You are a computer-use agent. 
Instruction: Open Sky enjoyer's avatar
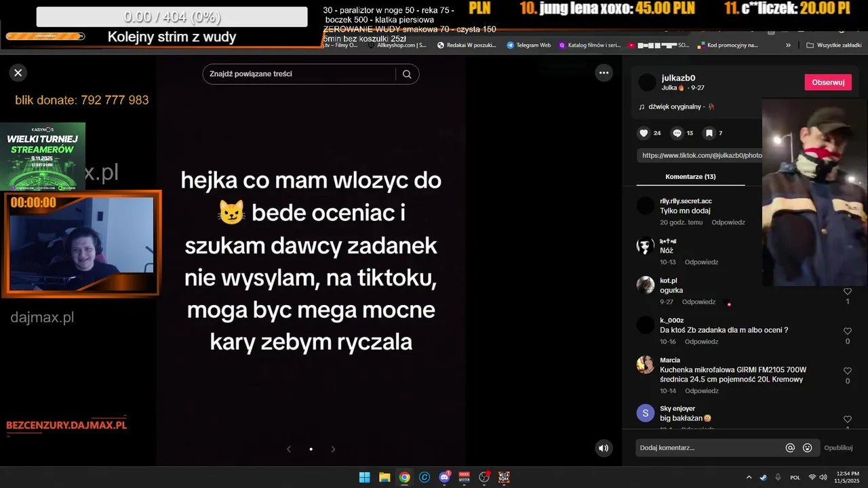tap(645, 413)
